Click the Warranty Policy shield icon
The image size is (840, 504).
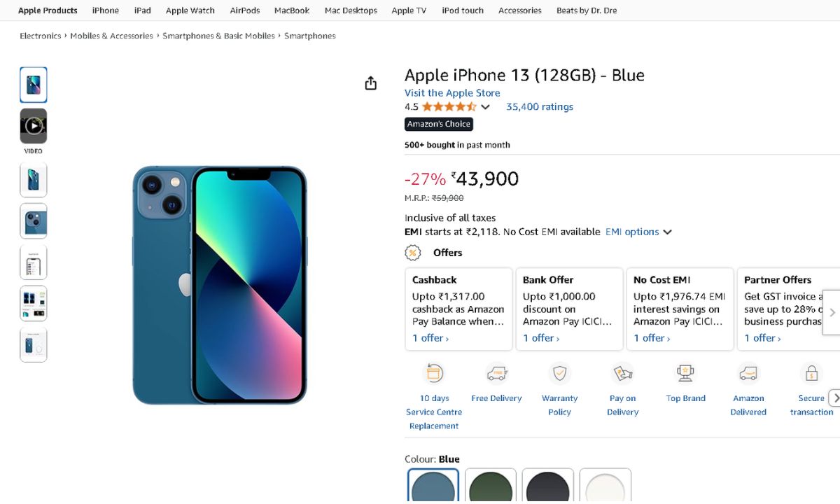click(559, 373)
